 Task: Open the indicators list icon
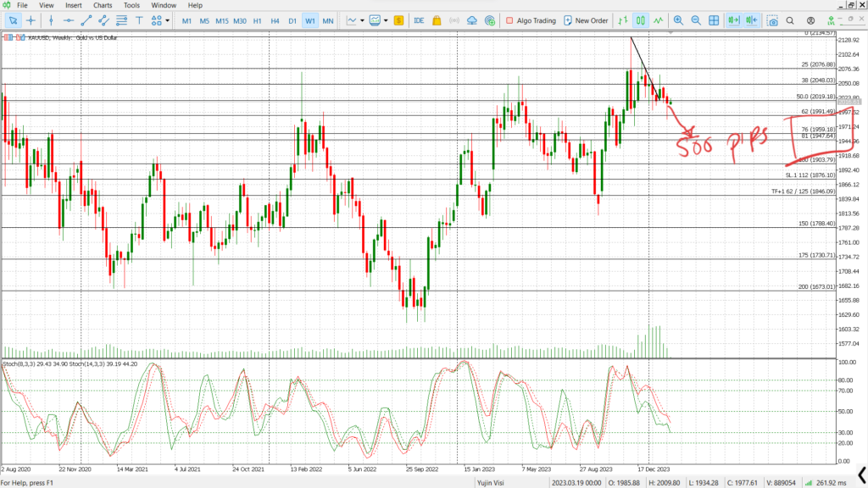tap(376, 20)
